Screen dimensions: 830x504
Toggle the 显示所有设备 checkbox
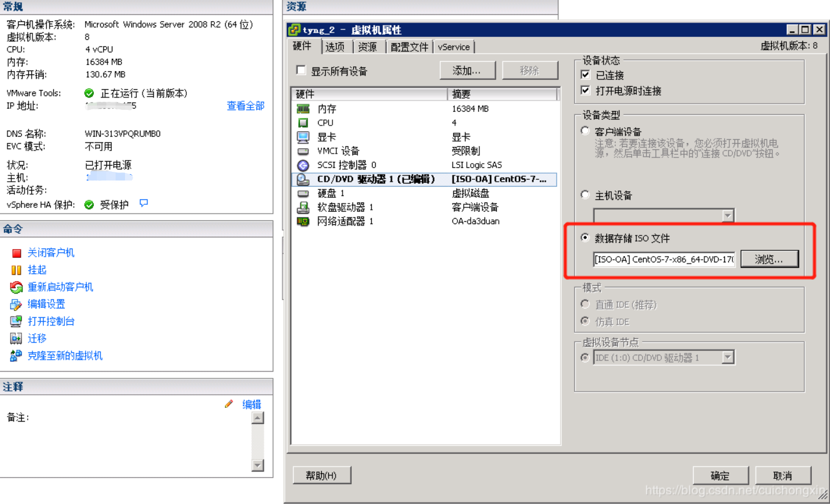(x=301, y=71)
